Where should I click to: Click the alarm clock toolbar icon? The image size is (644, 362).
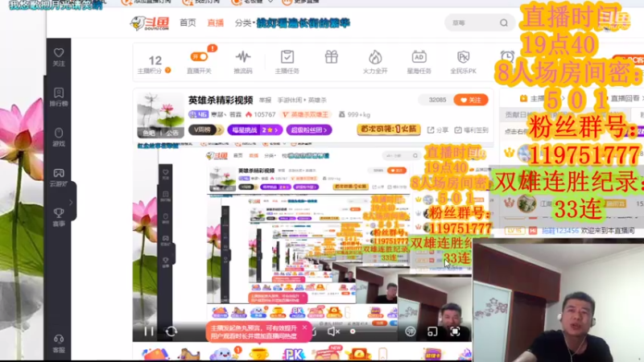tap(507, 56)
